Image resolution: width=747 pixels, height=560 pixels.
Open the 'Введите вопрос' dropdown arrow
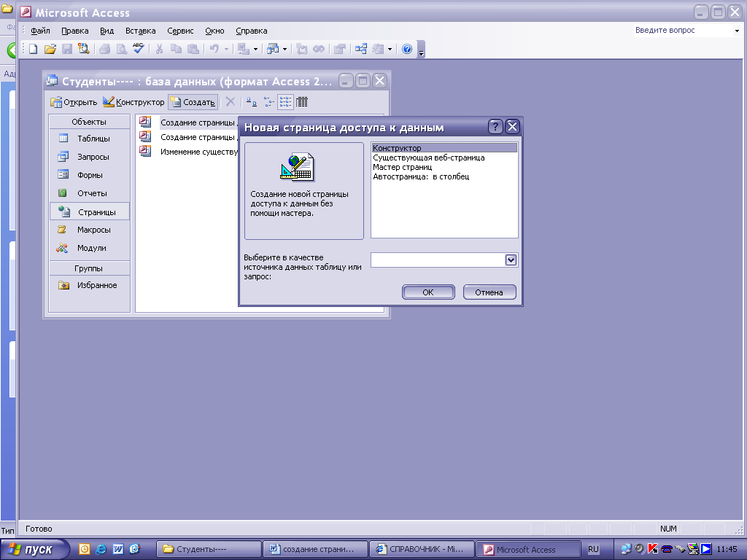click(x=737, y=31)
